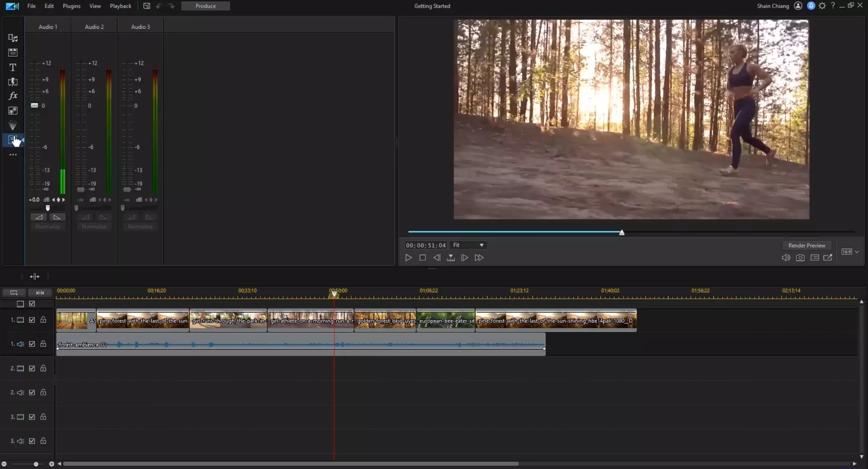Open the Plugins menu

pos(71,6)
